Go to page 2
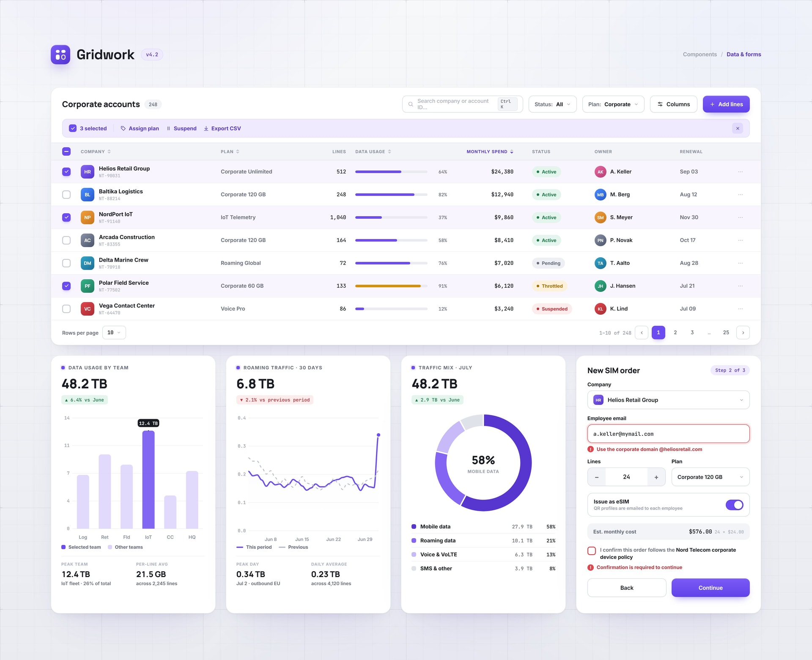Viewport: 812px width, 660px height. [x=675, y=333]
